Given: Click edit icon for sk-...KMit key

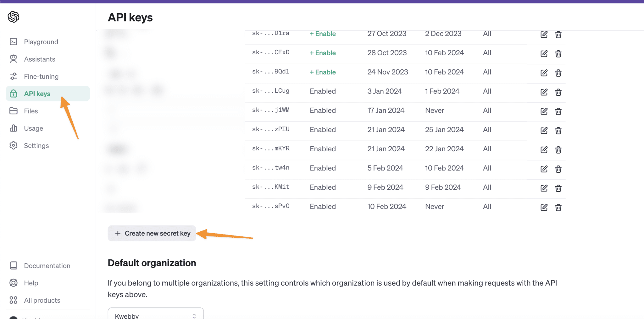Looking at the screenshot, I should pyautogui.click(x=544, y=188).
